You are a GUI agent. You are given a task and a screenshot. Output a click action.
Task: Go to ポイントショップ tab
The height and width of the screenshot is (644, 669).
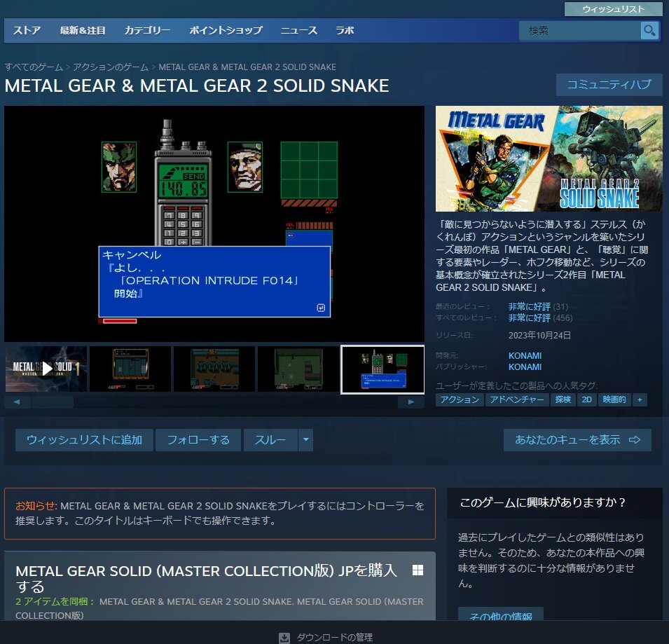click(226, 30)
